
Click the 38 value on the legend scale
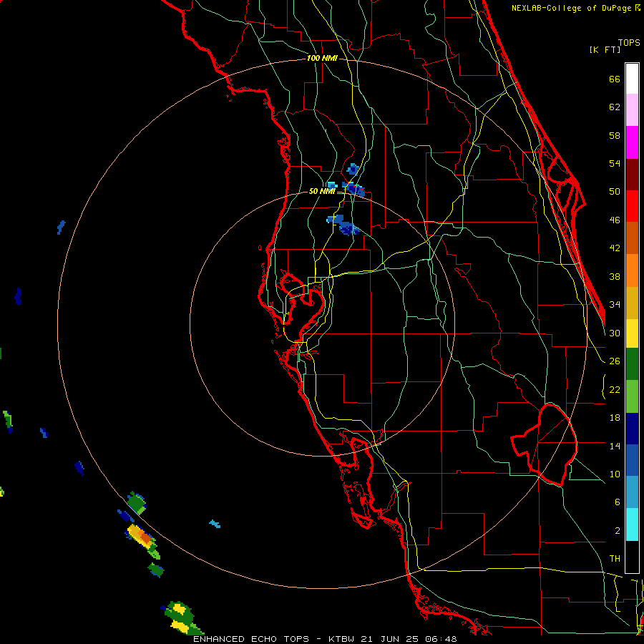pyautogui.click(x=615, y=276)
